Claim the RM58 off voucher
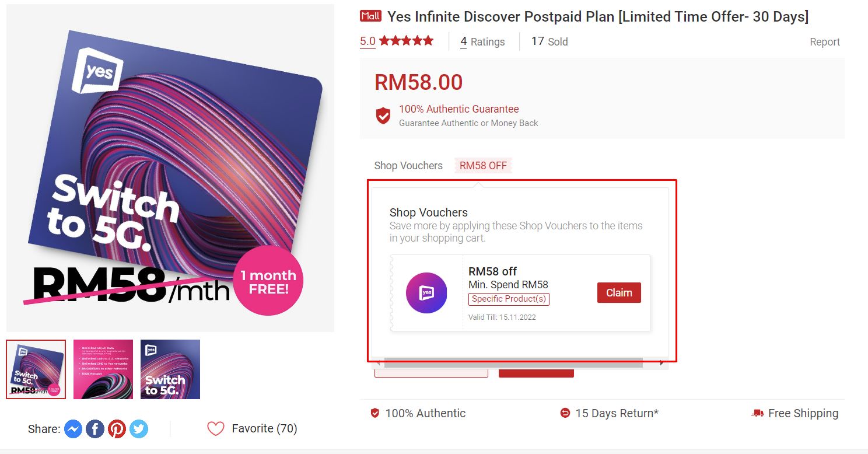This screenshot has height=454, width=868. [618, 292]
